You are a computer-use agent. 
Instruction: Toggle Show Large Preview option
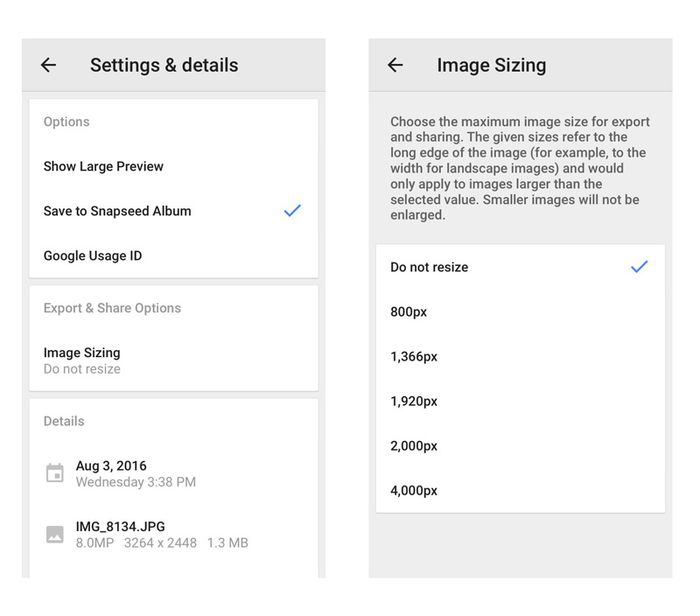(x=174, y=166)
